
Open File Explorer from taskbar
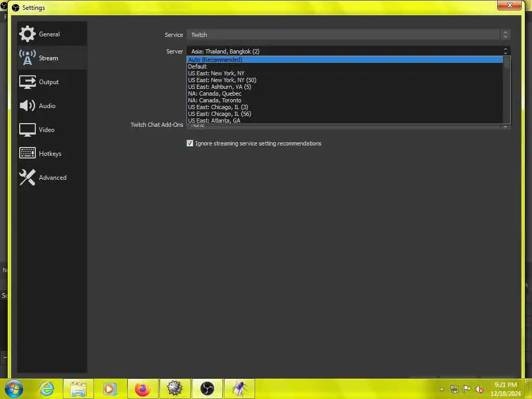[78, 389]
